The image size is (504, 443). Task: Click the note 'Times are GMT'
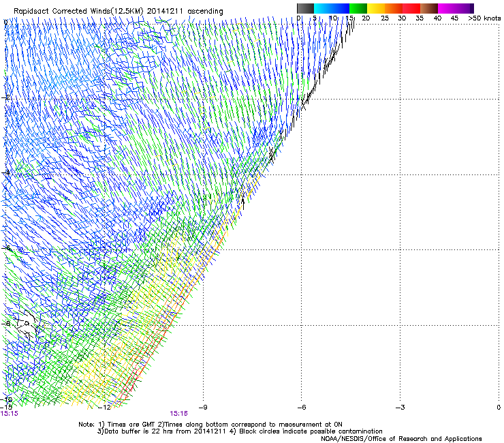[131, 425]
